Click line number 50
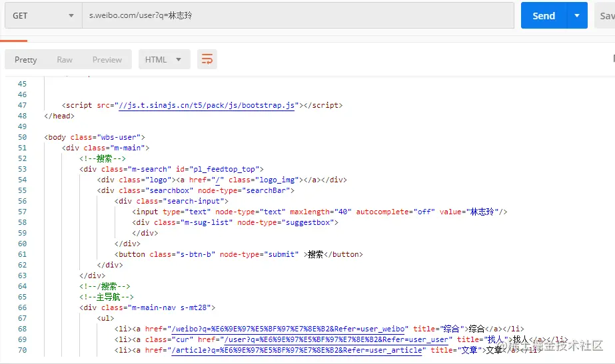Viewport: 615px width, 364px height. (x=23, y=137)
